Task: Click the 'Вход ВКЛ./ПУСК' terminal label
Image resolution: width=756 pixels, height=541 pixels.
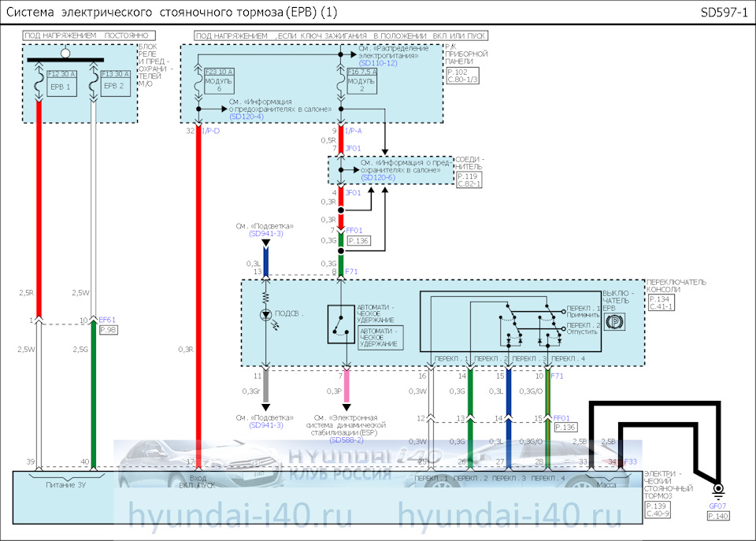Action: [198, 482]
